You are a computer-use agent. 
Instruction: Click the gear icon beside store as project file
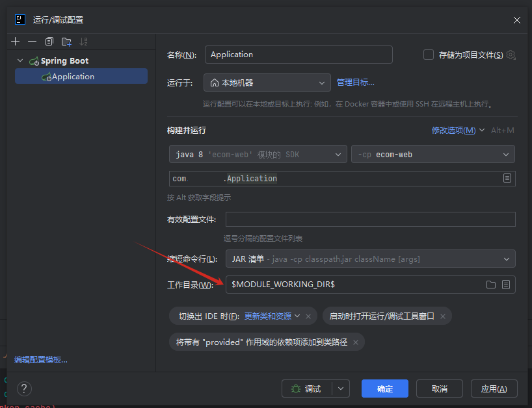511,55
